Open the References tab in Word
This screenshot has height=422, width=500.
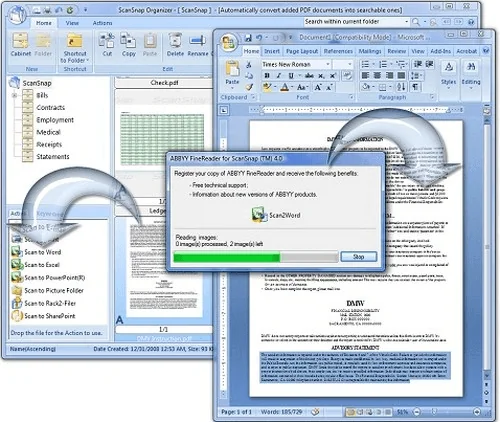338,51
